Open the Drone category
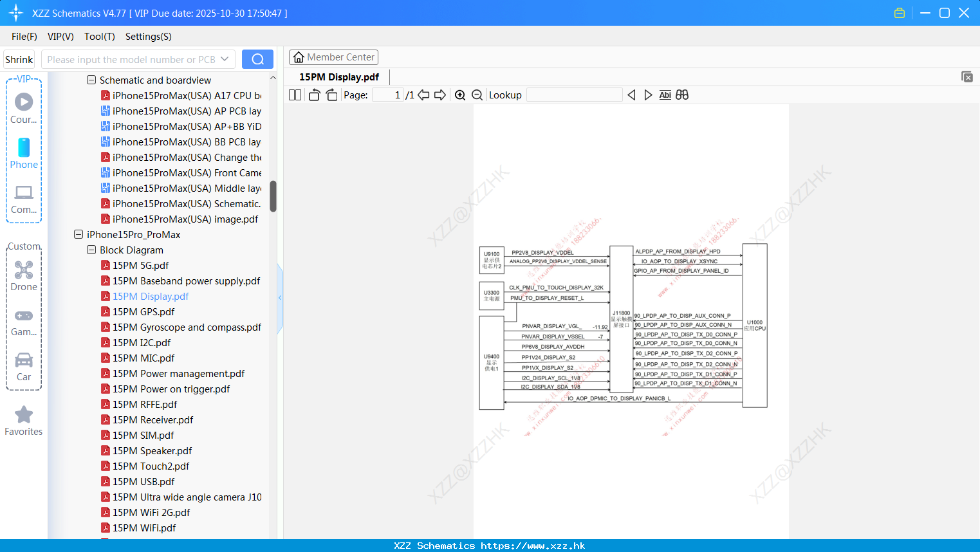This screenshot has height=552, width=980. (24, 277)
